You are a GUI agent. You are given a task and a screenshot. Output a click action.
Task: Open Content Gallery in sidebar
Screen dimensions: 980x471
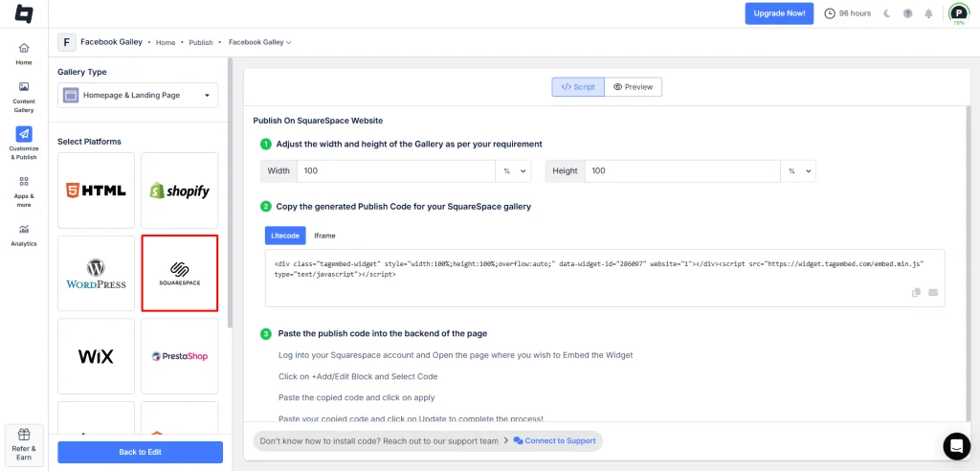(x=24, y=98)
